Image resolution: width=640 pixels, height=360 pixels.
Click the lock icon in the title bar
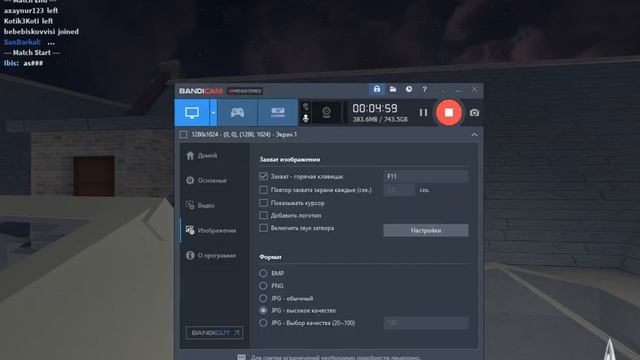coord(377,89)
